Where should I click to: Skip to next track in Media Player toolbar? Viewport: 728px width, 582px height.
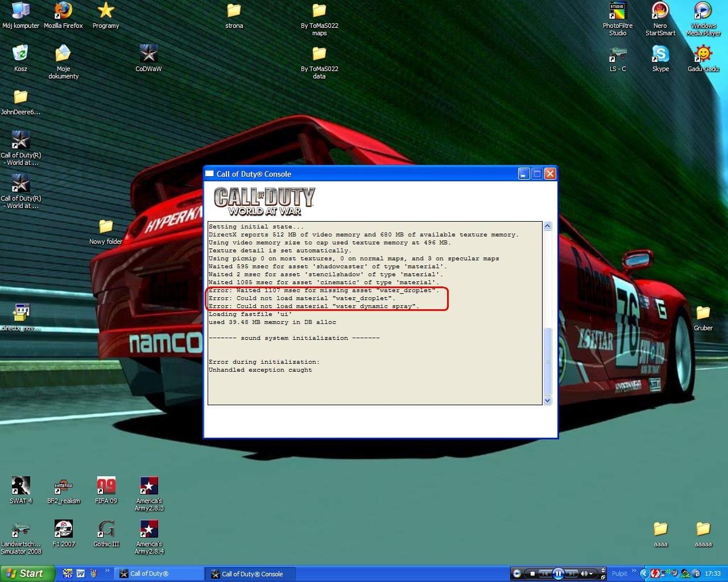pyautogui.click(x=572, y=574)
